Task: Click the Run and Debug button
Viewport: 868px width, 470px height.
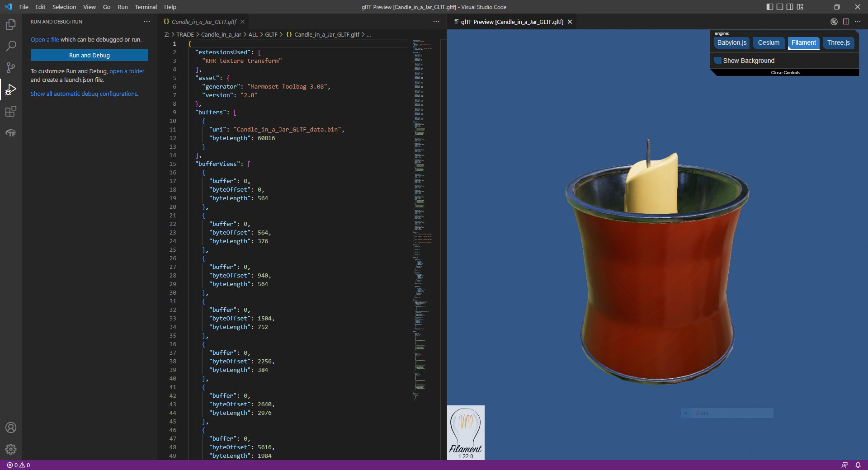Action: point(90,55)
